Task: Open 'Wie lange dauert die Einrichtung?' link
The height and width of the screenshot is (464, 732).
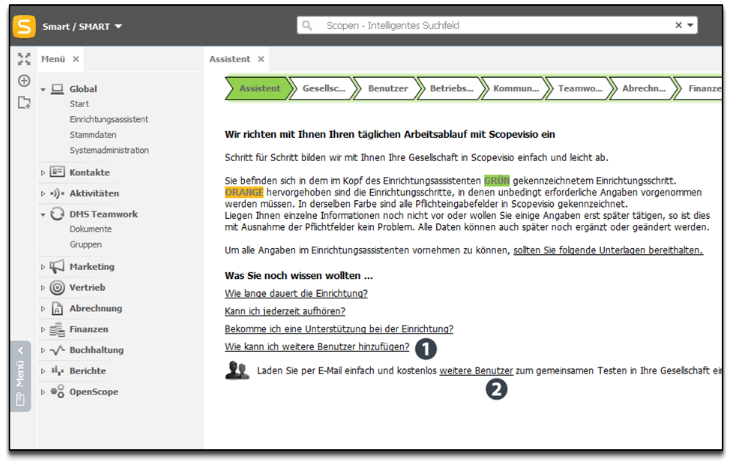Action: tap(296, 294)
